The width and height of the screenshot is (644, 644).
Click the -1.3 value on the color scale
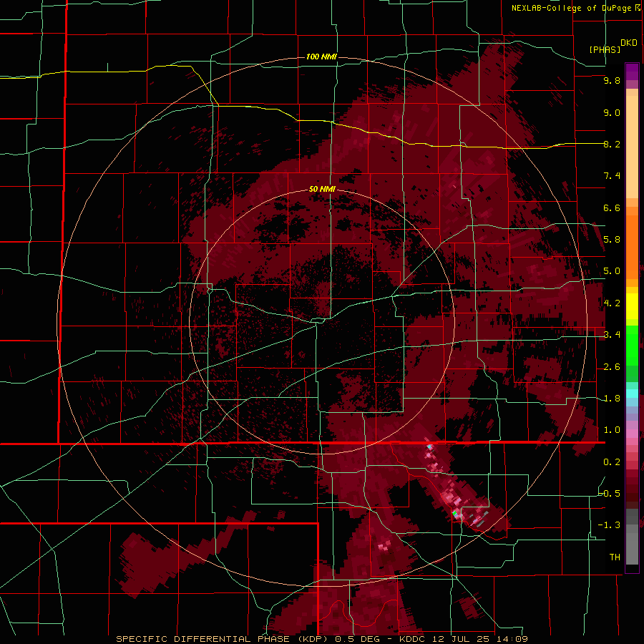pyautogui.click(x=610, y=525)
